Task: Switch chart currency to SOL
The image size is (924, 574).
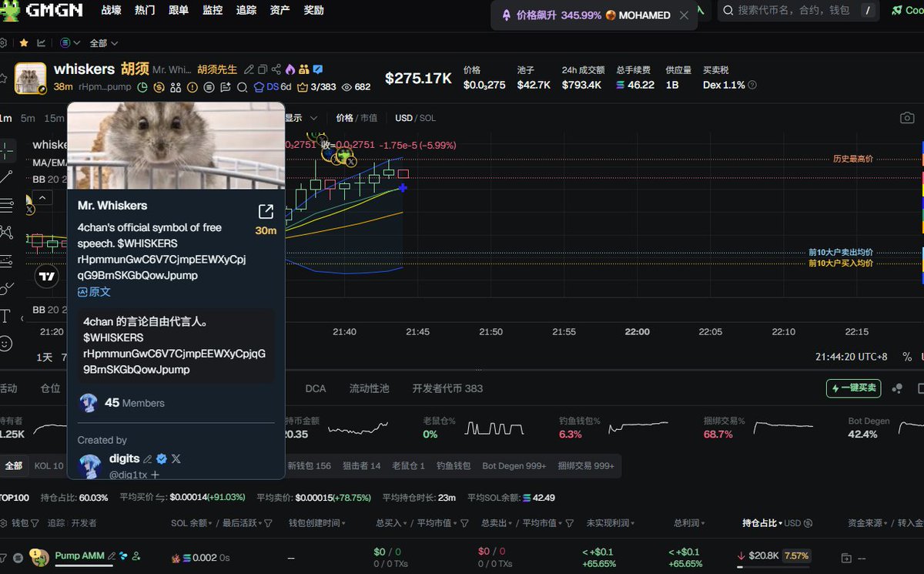Action: click(428, 118)
